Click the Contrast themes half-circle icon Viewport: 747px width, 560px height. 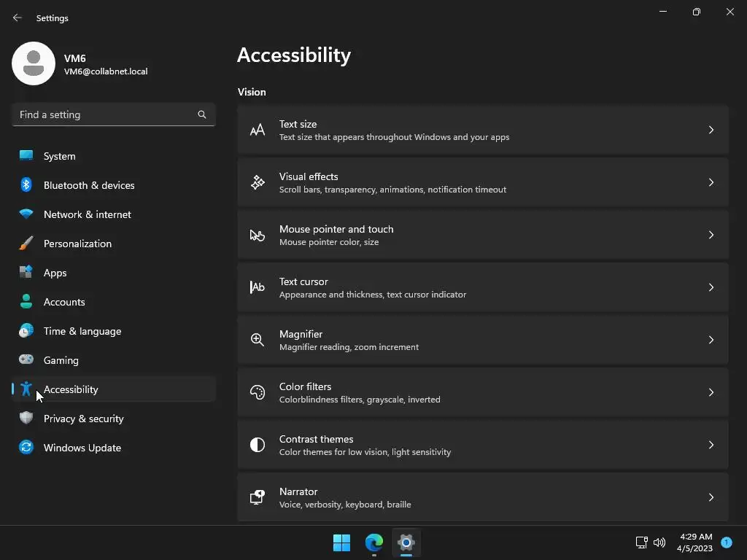(258, 445)
